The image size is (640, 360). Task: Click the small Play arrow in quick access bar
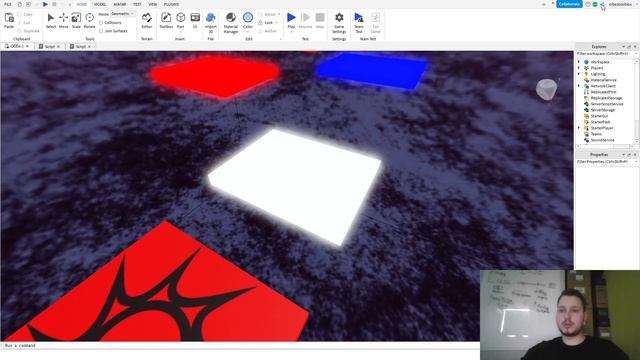[45, 4]
